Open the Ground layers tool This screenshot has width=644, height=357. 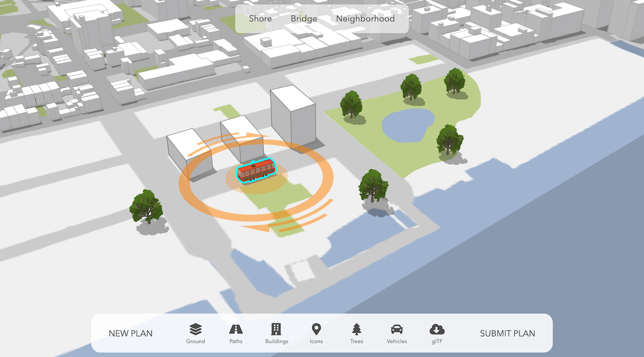coord(195,333)
